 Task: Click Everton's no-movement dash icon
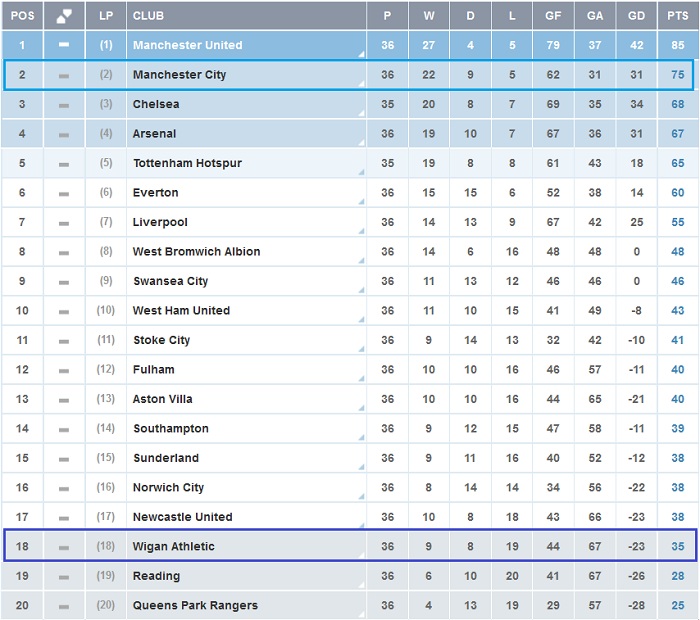[64, 193]
